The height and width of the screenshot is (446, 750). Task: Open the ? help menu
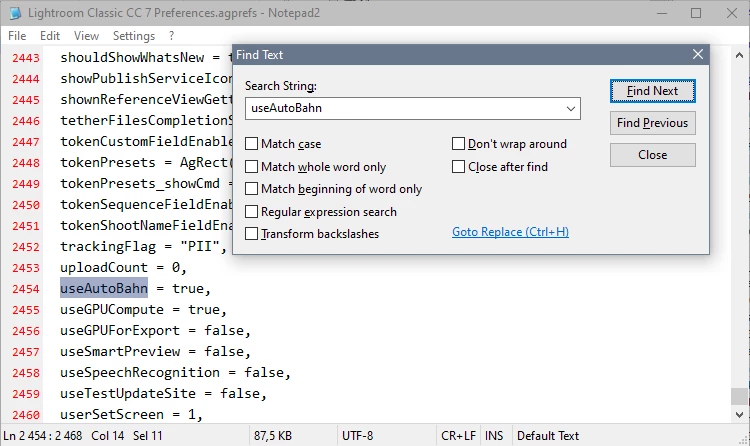[x=171, y=36]
